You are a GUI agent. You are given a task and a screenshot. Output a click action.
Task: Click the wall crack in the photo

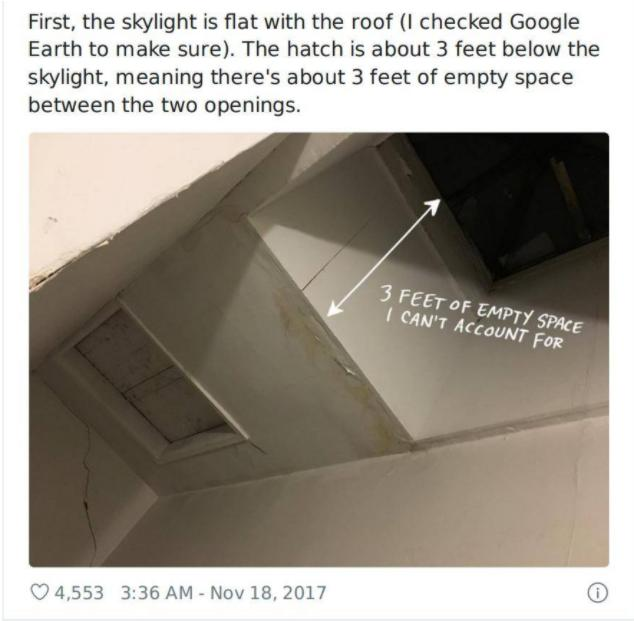tap(87, 491)
